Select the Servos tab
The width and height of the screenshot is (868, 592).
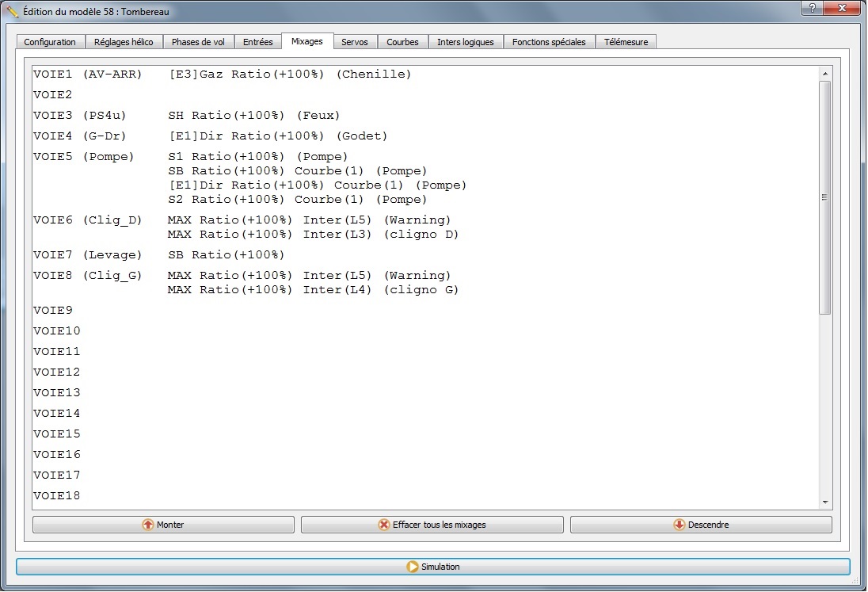pos(355,42)
